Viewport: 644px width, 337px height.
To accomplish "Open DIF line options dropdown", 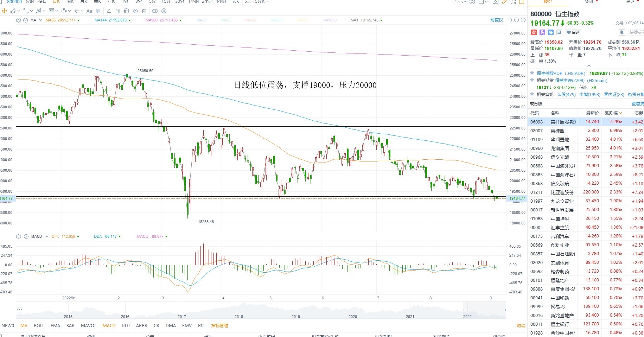I will (78, 237).
